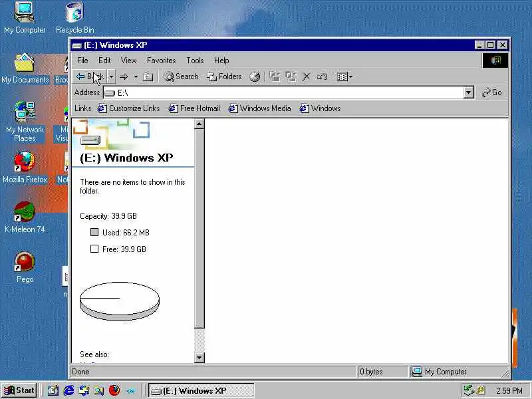532x399 pixels.
Task: Click the third quick launch icon
Action: point(84,390)
